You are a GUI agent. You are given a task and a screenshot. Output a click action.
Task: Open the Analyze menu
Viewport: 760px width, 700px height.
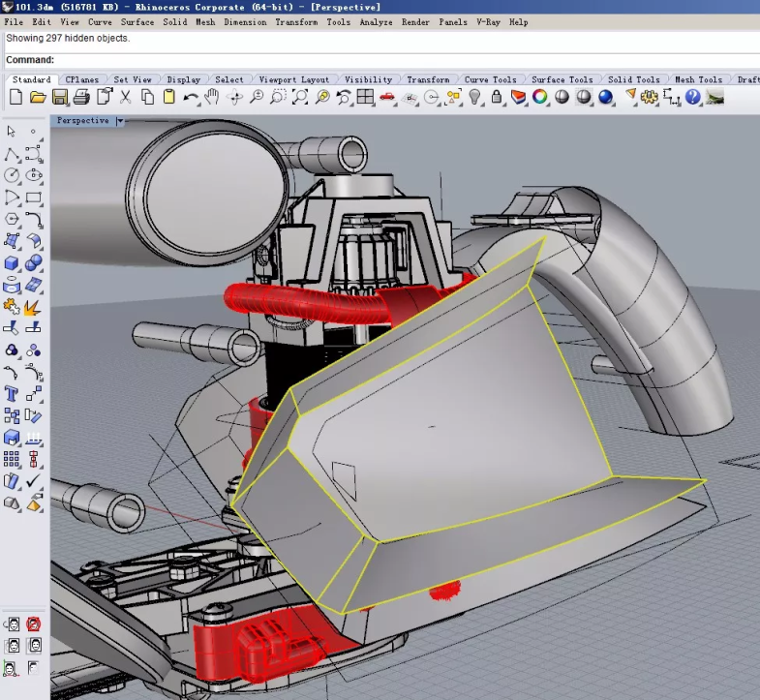click(x=375, y=21)
